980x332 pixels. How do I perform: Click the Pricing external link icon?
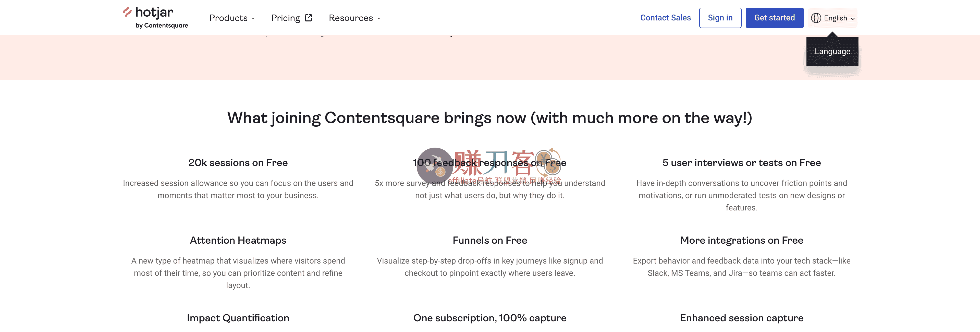(x=309, y=18)
